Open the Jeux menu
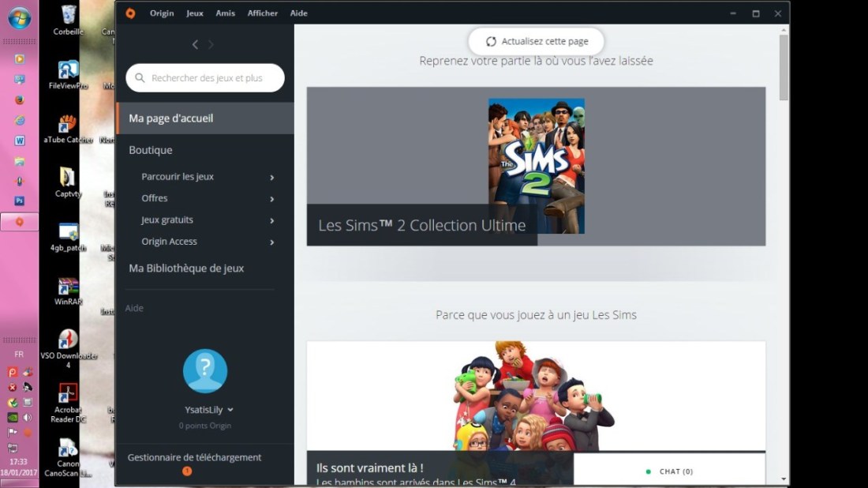Viewport: 868px width, 488px height. (x=194, y=13)
